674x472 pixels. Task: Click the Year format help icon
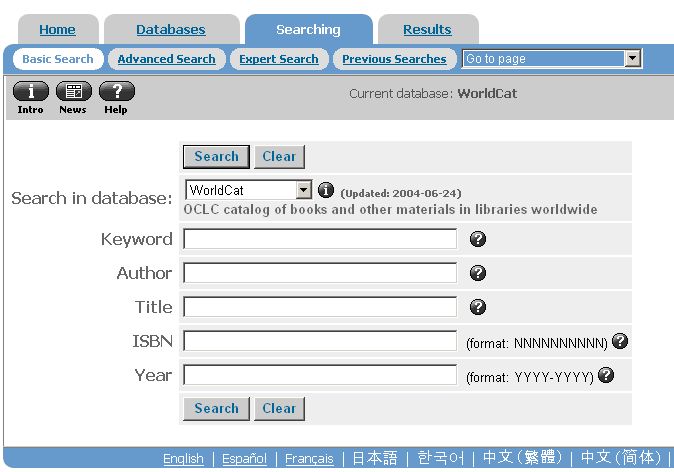pyautogui.click(x=606, y=375)
